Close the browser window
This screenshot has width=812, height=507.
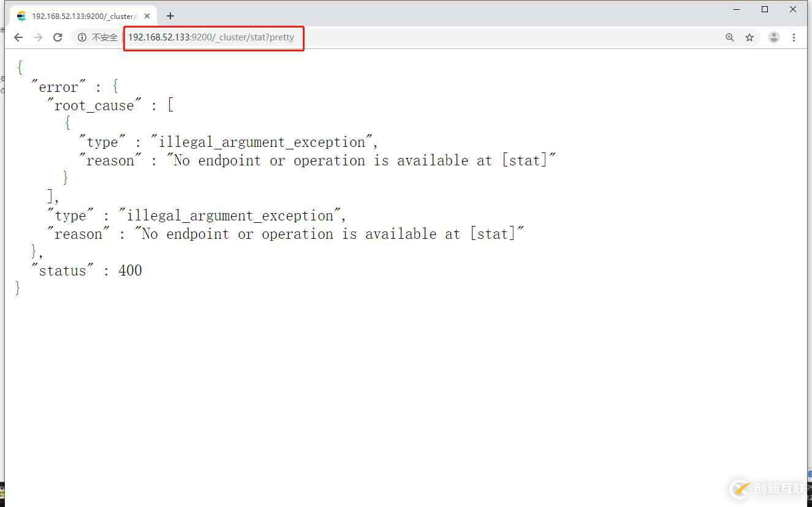[793, 9]
